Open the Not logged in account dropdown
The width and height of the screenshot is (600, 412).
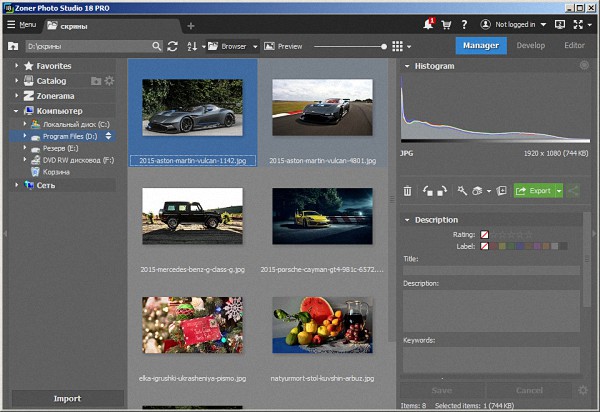[513, 24]
